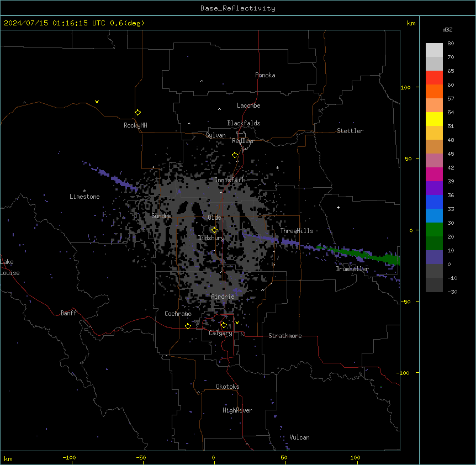Image resolution: width=476 pixels, height=465 pixels.
Task: Select the light blue 30-33 dBZ swatch
Action: point(434,215)
